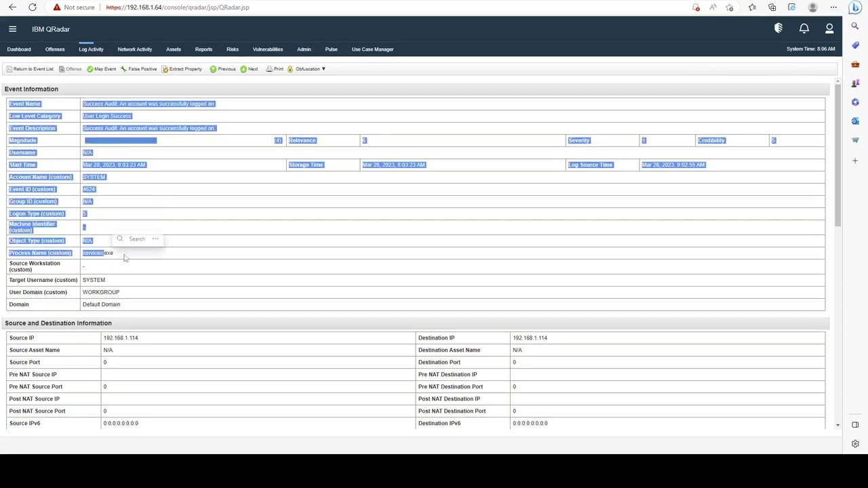Screen dimensions: 868x488
Task: Click the Target Username value SYSTEM
Action: tap(94, 280)
